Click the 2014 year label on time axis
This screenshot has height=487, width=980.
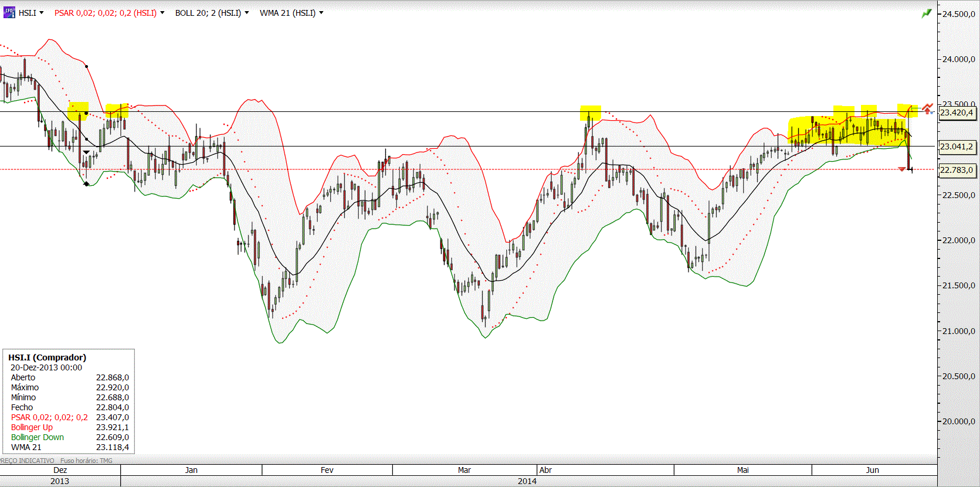527,481
